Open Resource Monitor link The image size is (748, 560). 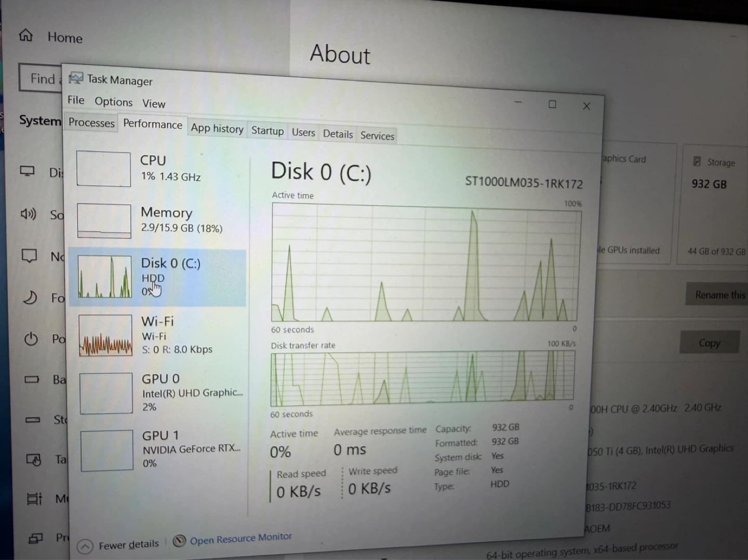[x=241, y=539]
